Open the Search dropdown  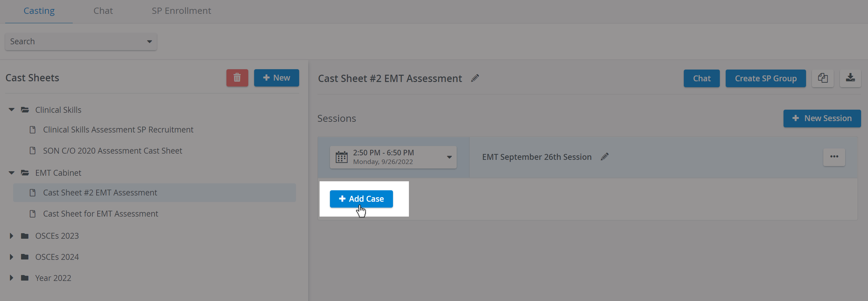tap(81, 42)
